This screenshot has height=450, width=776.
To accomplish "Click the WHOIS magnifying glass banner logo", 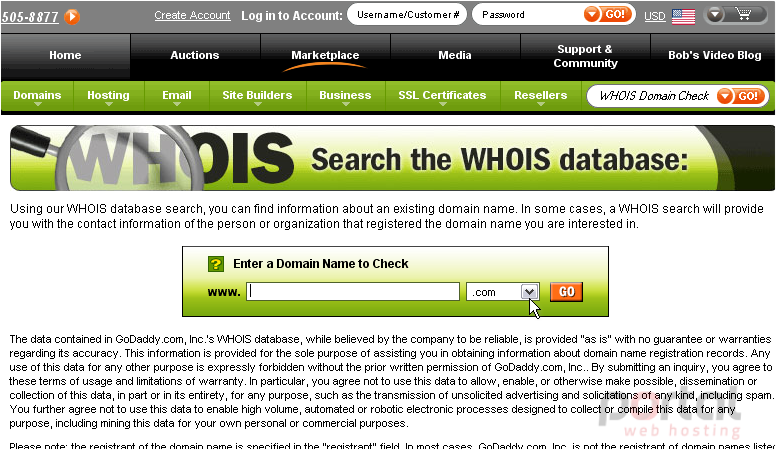I will 153,158.
